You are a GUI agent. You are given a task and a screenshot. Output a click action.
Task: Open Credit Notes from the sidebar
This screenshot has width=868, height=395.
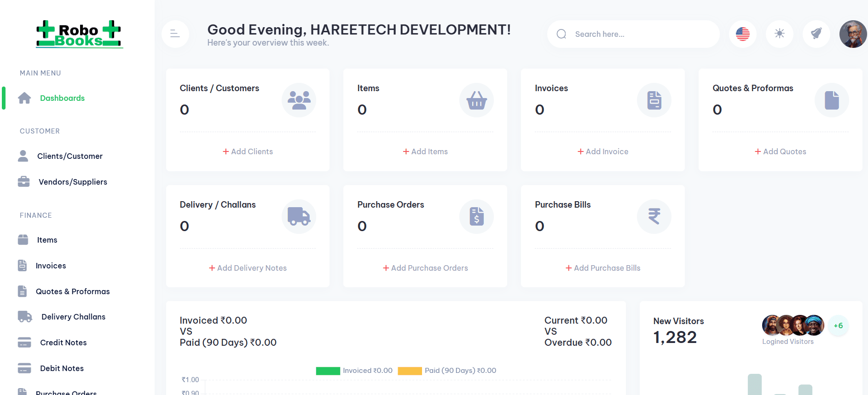(63, 343)
